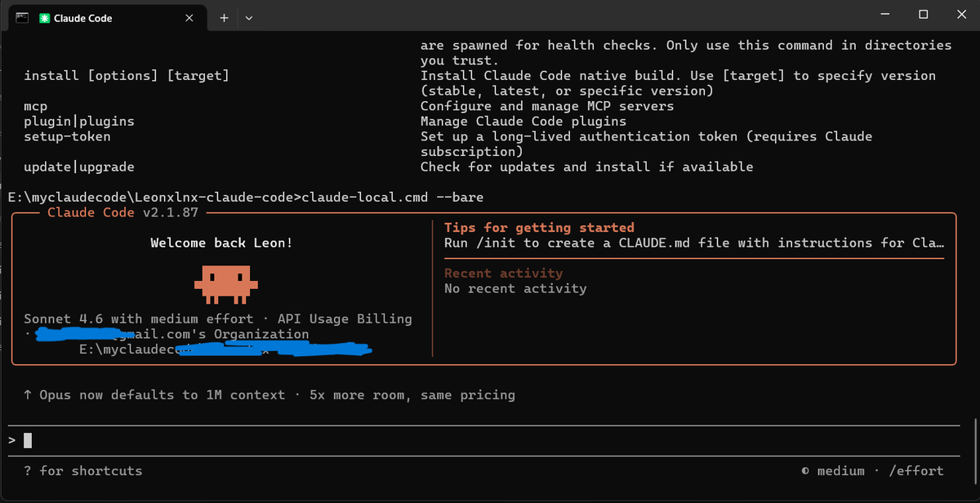Click the 'plugin|plugins' command name
Screen dimensions: 980x503
point(79,122)
